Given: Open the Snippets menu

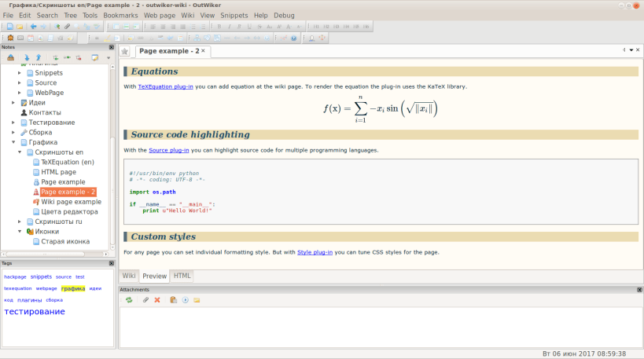Looking at the screenshot, I should (234, 15).
